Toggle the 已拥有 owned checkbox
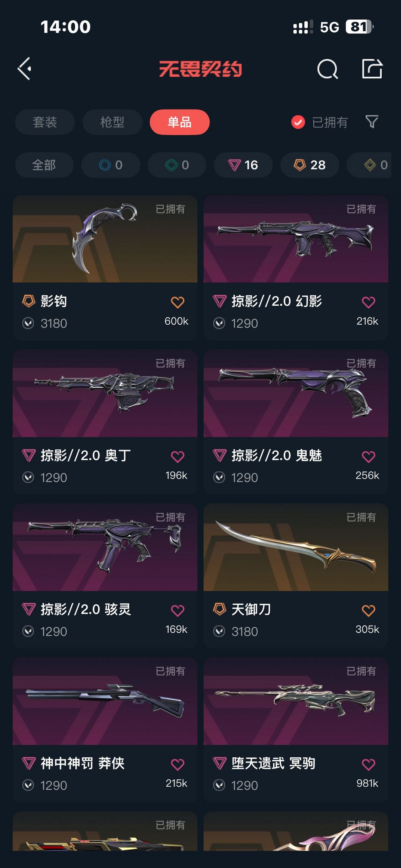The image size is (401, 868). 298,122
